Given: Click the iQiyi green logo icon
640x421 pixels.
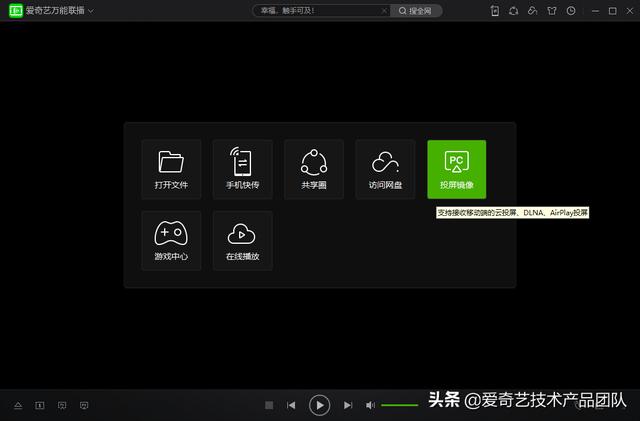Looking at the screenshot, I should coord(16,11).
